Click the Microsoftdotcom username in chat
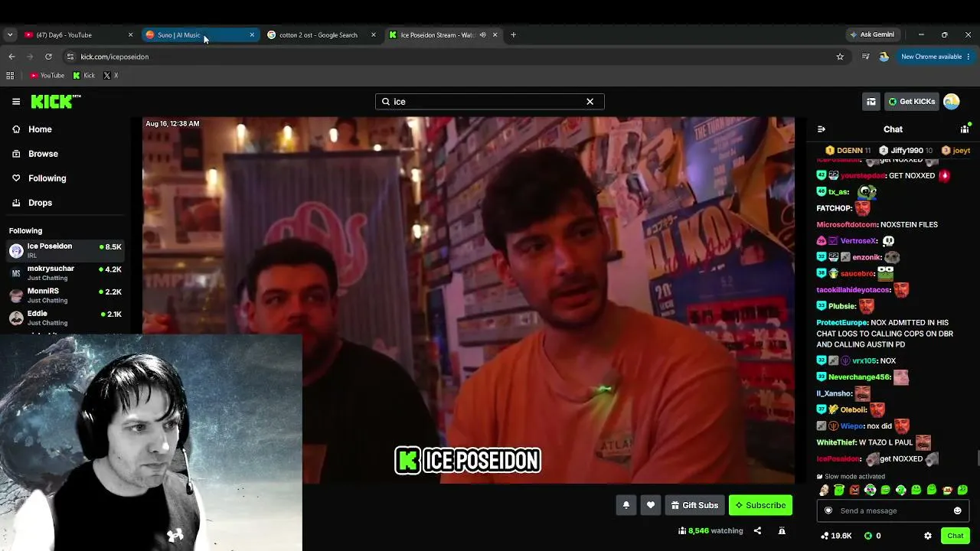 click(x=847, y=225)
